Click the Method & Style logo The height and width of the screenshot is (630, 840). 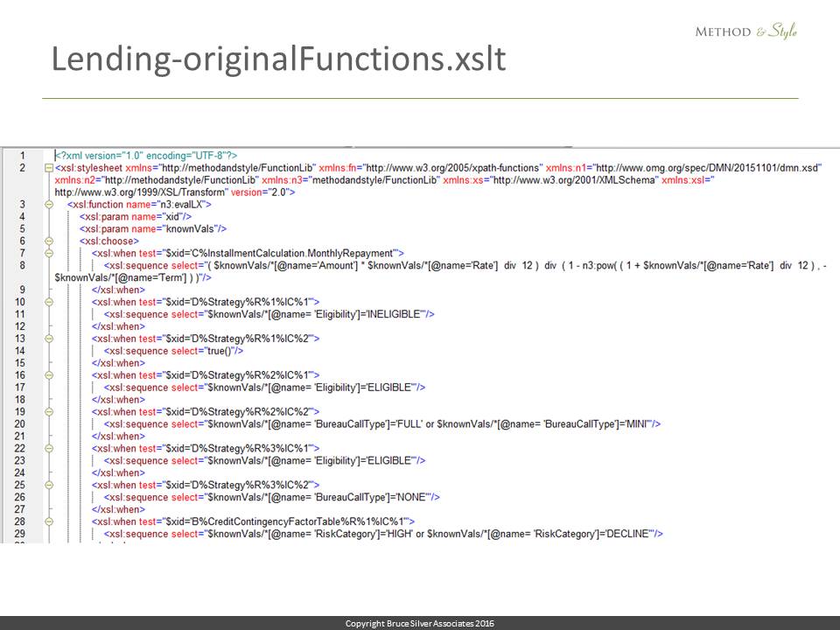[745, 31]
